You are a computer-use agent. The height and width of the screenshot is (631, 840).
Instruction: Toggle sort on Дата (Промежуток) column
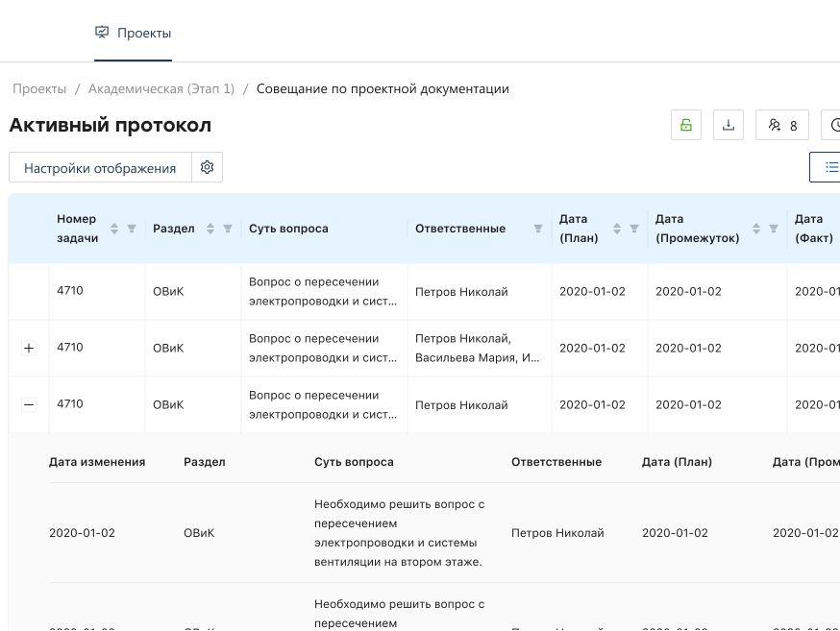pyautogui.click(x=755, y=228)
